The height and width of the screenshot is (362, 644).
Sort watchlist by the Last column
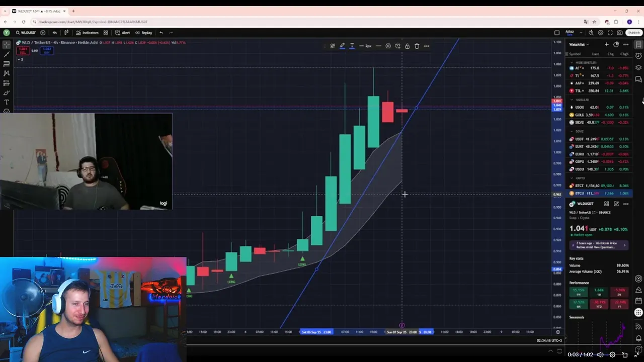[x=595, y=54]
